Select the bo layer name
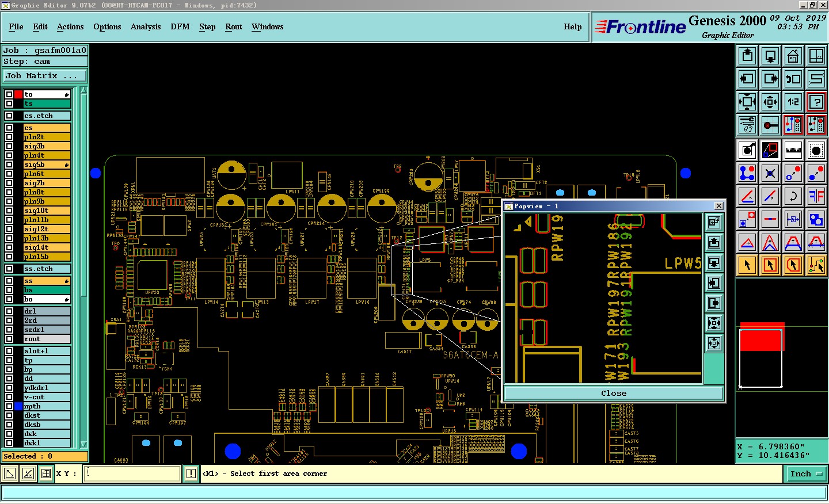 [x=47, y=299]
